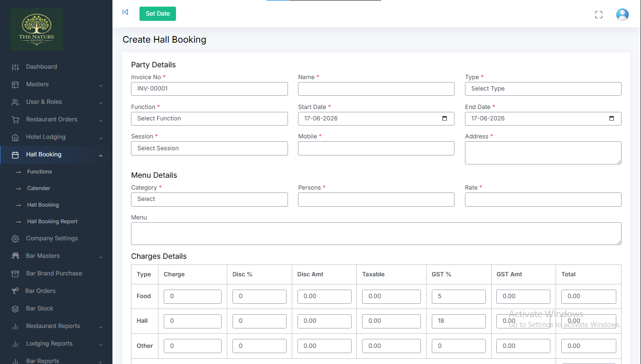Expand the User & Roles chevron
This screenshot has height=364, width=641.
pos(101,103)
